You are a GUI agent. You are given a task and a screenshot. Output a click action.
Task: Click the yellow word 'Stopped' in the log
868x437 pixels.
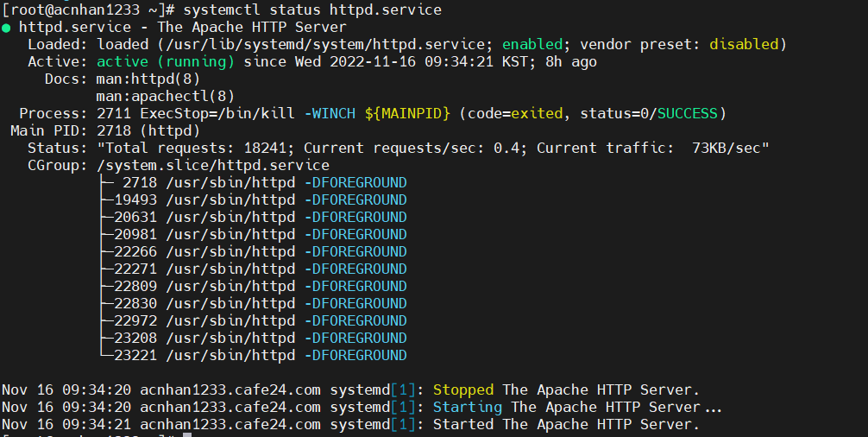pyautogui.click(x=463, y=389)
